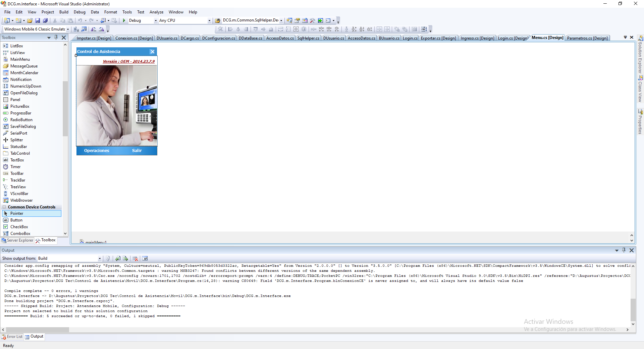Click the Open File folder icon
The width and height of the screenshot is (644, 349).
tap(30, 20)
